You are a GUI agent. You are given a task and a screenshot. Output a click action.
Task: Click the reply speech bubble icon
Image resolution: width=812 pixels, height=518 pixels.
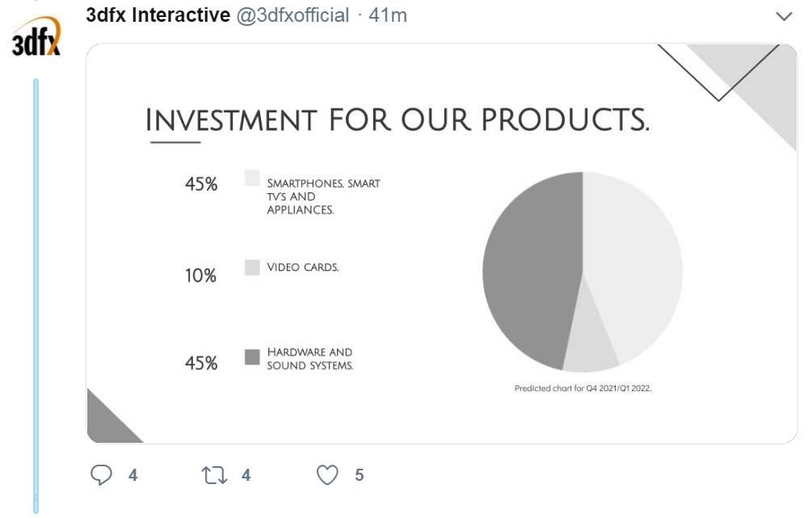(x=101, y=475)
